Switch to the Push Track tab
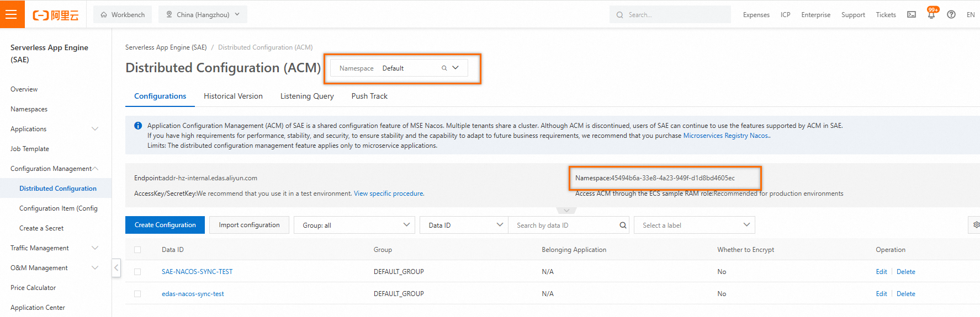The height and width of the screenshot is (317, 980). coord(369,96)
